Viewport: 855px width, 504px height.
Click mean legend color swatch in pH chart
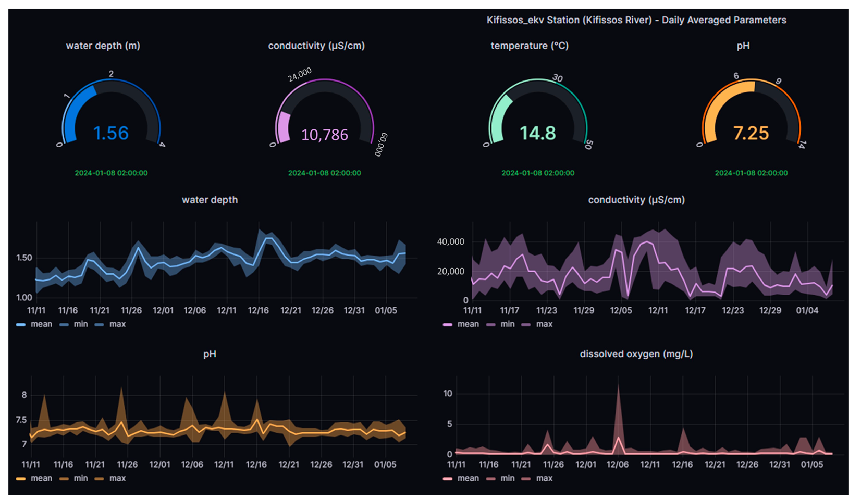click(x=21, y=478)
